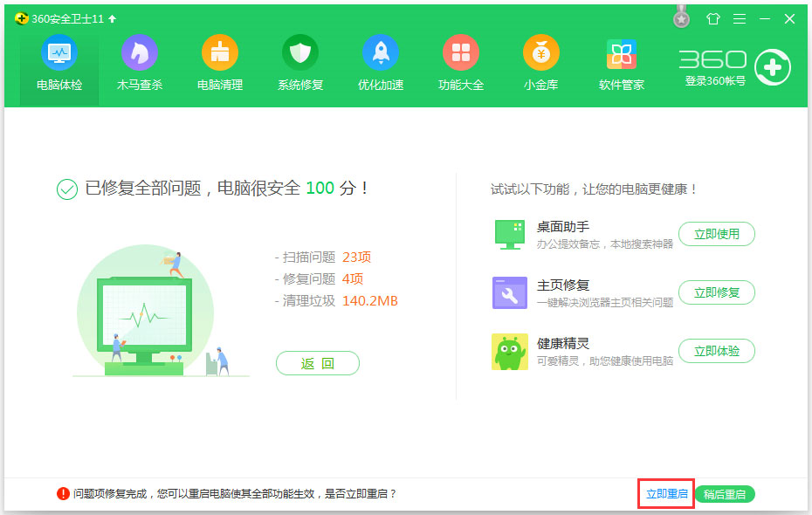Launch the 系统修复 system repair tool
This screenshot has height=515, width=812.
(299, 61)
